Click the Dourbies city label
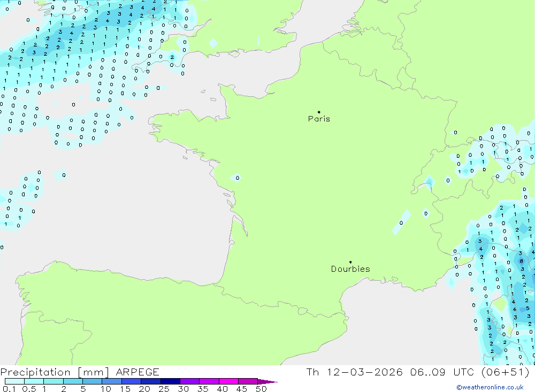Screen dimensions: 535x392 coord(350,269)
